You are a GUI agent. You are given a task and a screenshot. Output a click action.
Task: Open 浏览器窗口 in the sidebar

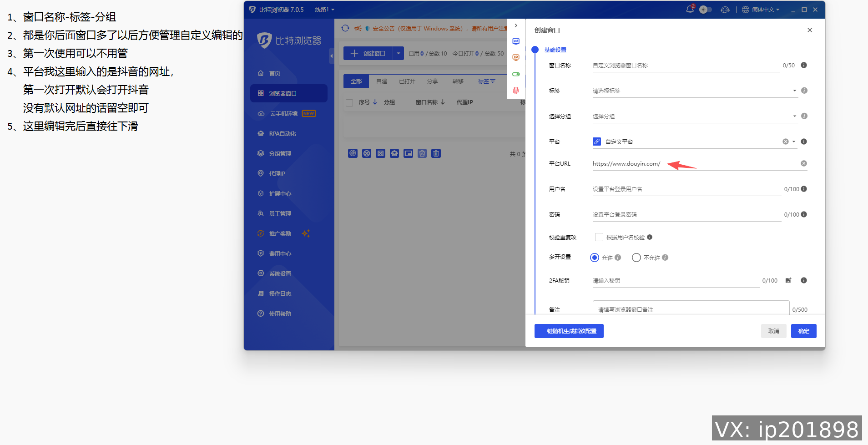click(289, 93)
